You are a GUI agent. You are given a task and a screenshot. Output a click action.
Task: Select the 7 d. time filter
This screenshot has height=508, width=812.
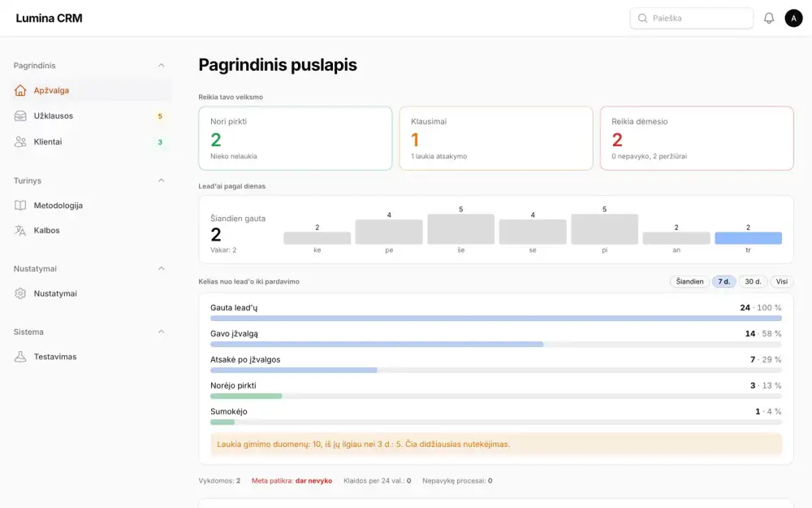coord(724,281)
